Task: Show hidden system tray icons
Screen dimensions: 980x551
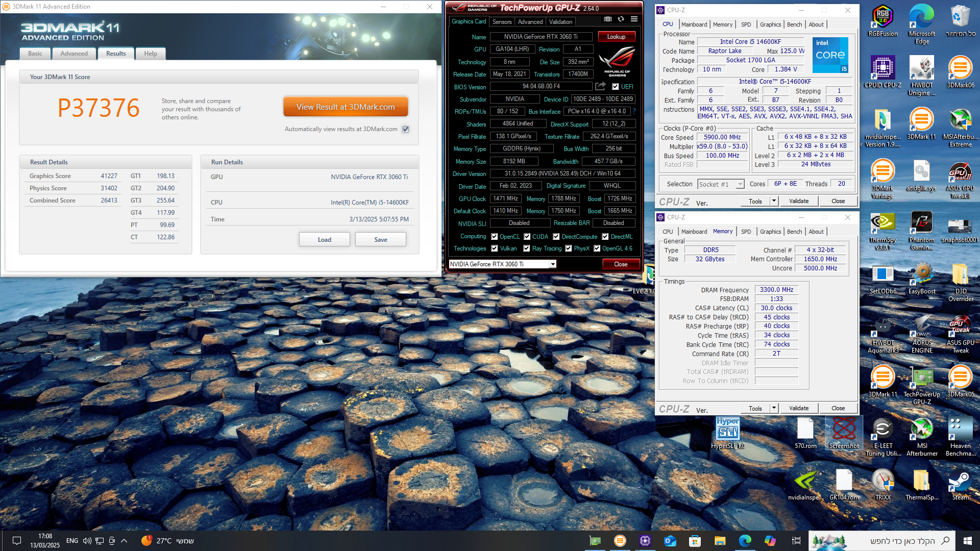Action: coord(124,541)
